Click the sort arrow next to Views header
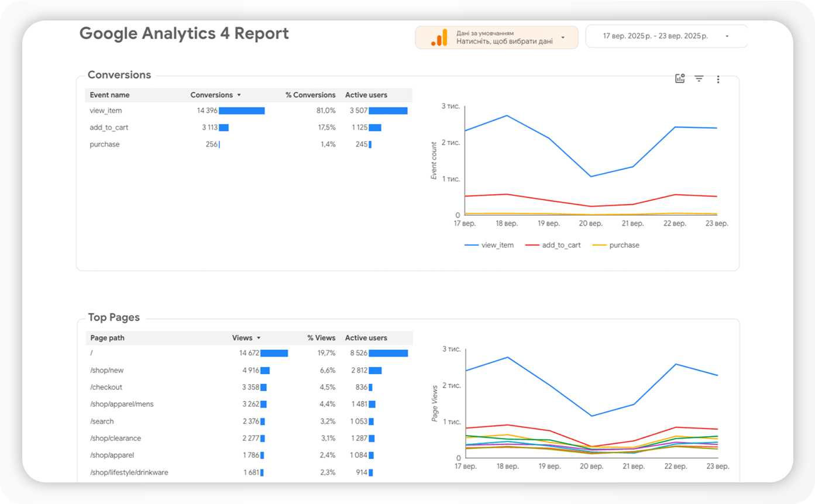Image resolution: width=815 pixels, height=504 pixels. click(259, 338)
